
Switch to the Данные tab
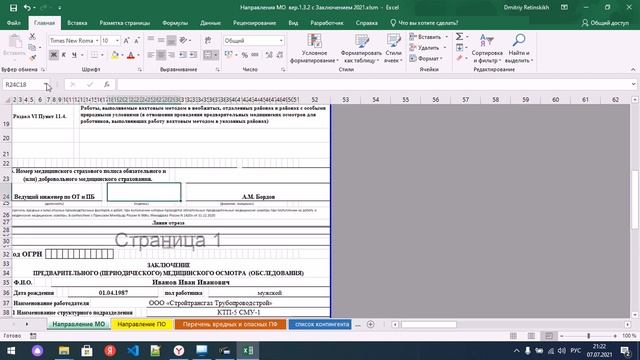tap(210, 23)
